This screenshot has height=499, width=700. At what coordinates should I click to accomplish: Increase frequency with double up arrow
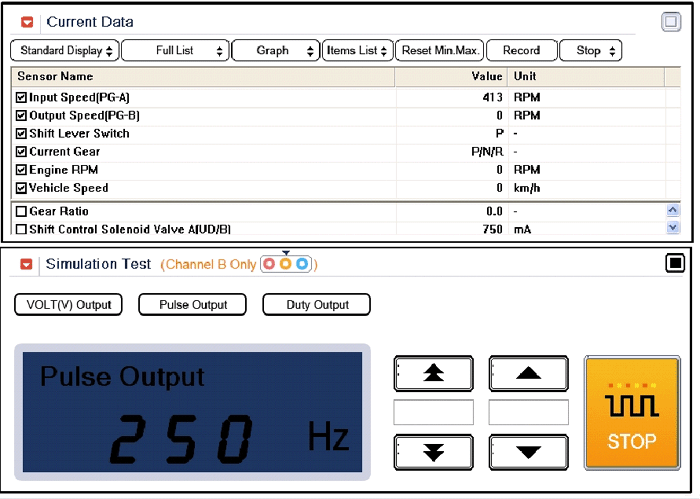433,373
